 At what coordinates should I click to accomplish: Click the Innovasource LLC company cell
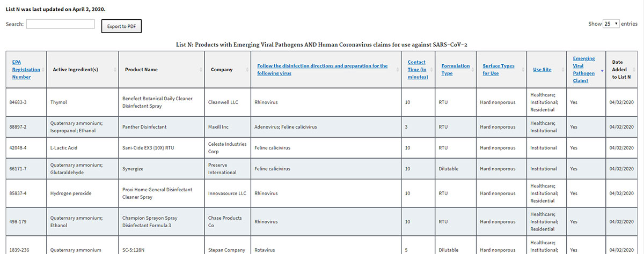(x=228, y=193)
